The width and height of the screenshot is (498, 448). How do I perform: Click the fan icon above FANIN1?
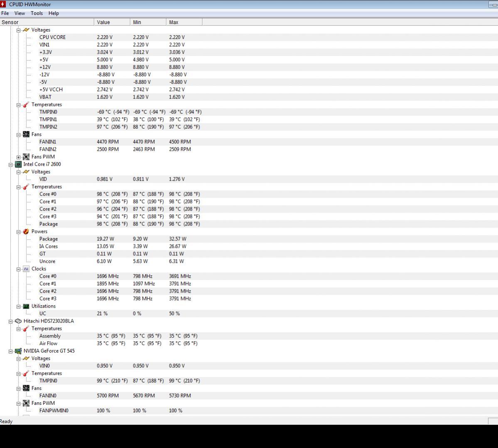click(26, 134)
